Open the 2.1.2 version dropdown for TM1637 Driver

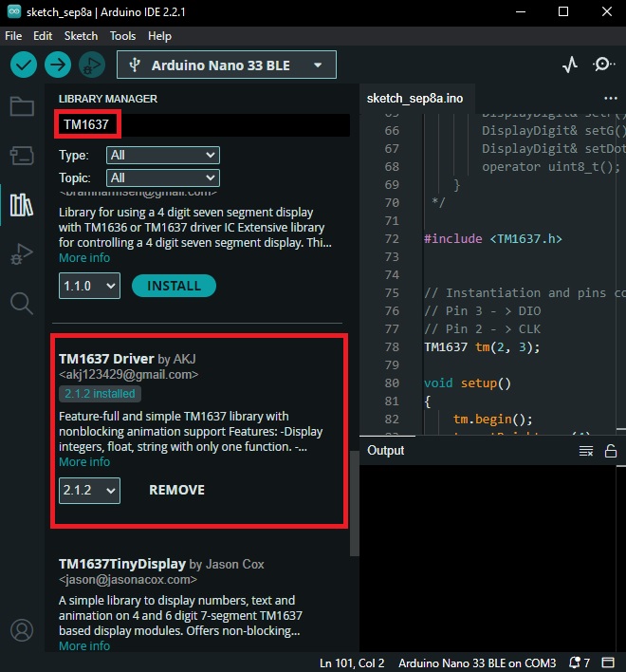click(89, 491)
